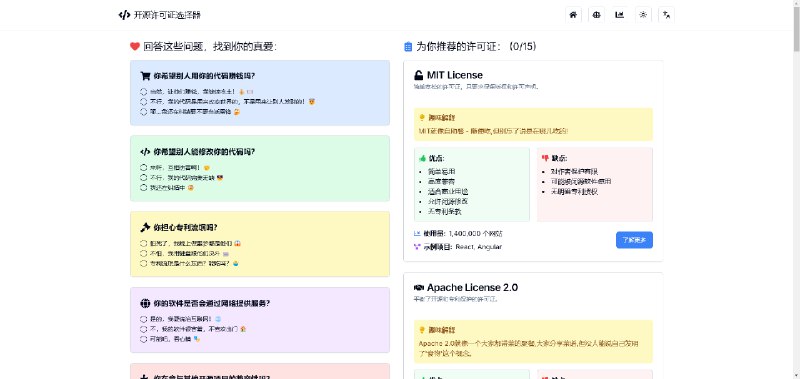Click the 你担心专利流氓吗? question title

(x=186, y=228)
